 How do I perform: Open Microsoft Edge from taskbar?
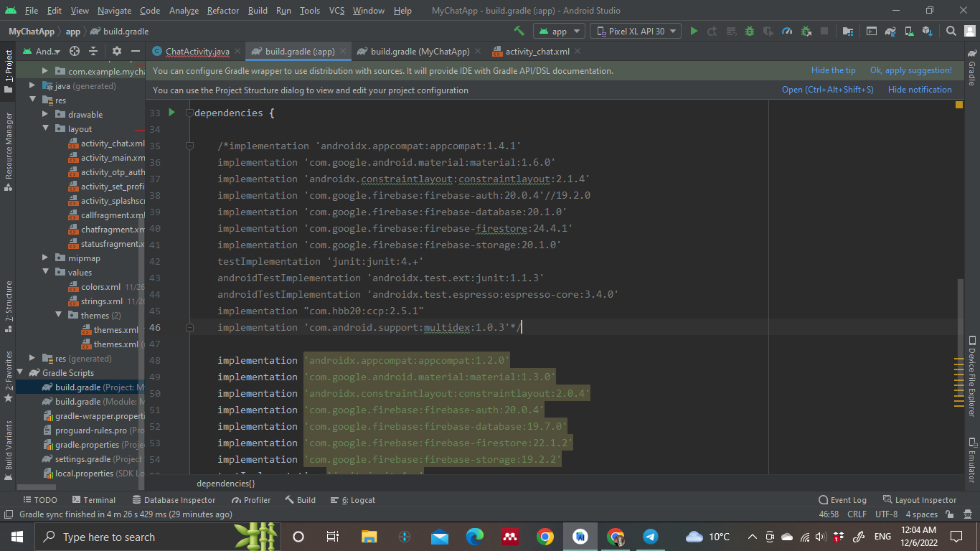pyautogui.click(x=475, y=536)
